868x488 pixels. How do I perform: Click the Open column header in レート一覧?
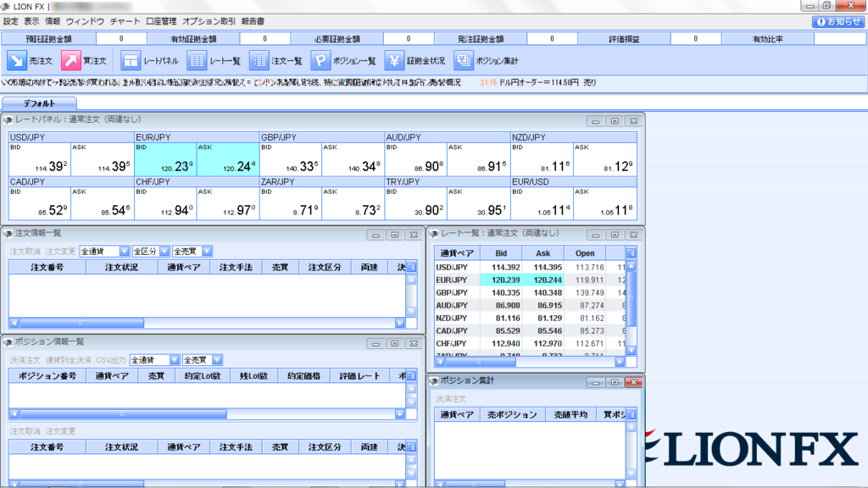[x=585, y=252]
